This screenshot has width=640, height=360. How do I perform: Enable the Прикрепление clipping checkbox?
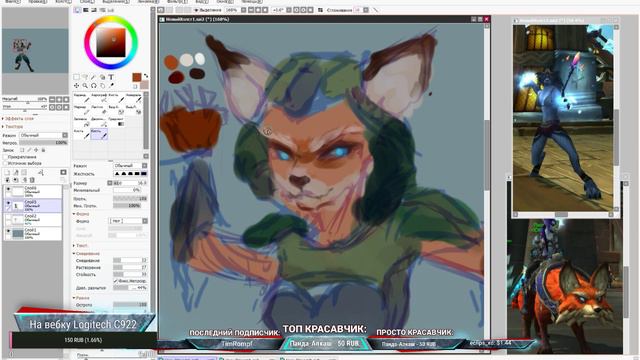click(x=5, y=157)
